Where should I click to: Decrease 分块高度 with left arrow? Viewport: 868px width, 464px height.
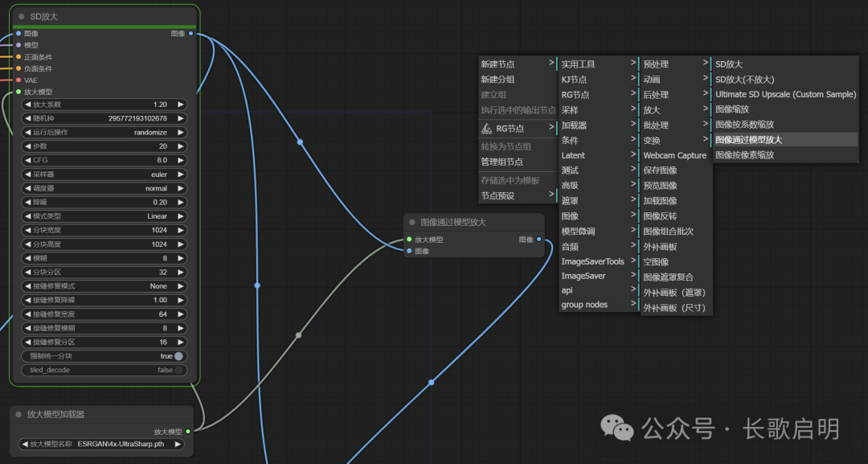(x=27, y=244)
